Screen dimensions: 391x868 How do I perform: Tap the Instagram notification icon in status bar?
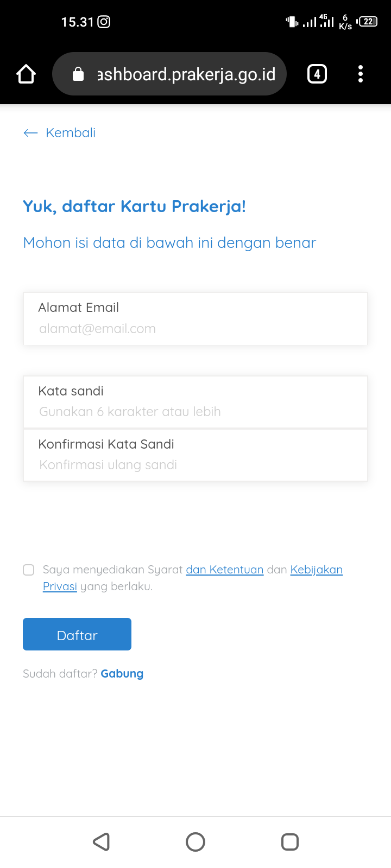coord(104,22)
